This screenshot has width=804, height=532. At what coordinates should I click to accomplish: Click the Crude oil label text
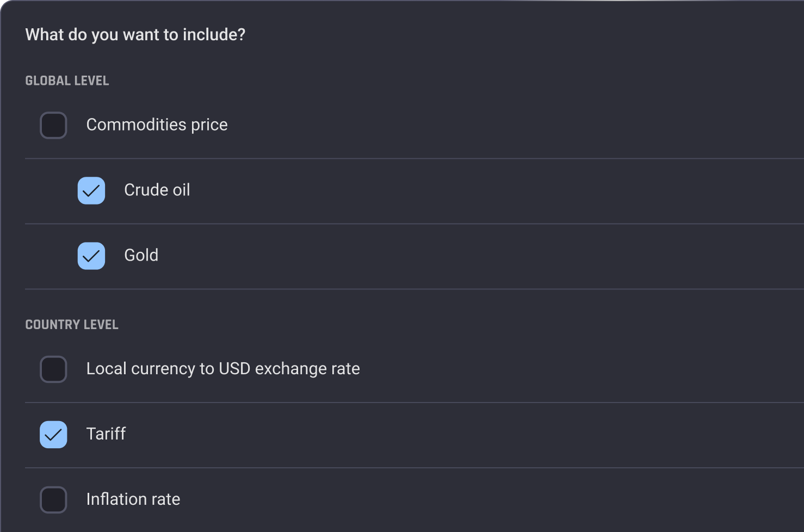[157, 190]
